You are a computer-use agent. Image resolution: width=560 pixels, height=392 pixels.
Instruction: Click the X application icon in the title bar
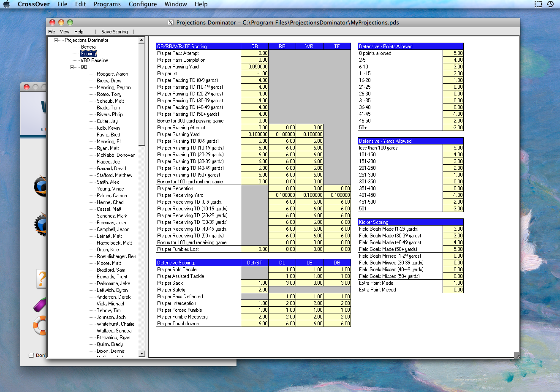point(171,22)
